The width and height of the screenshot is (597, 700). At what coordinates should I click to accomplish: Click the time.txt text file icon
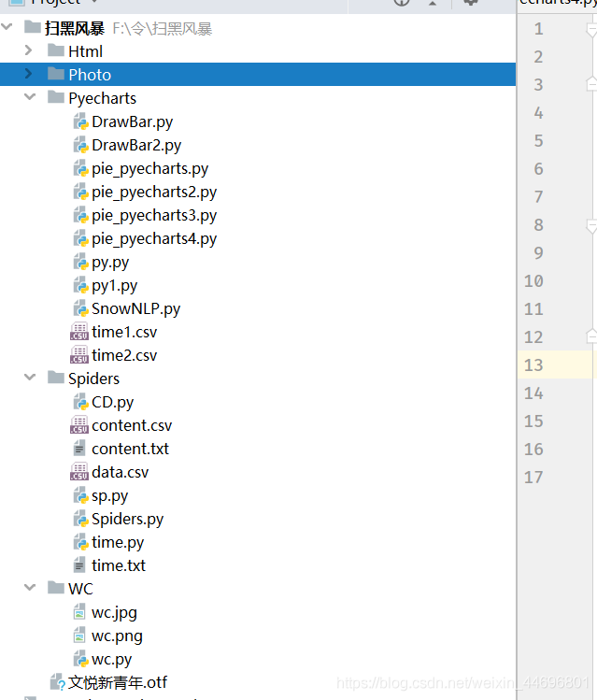click(79, 565)
